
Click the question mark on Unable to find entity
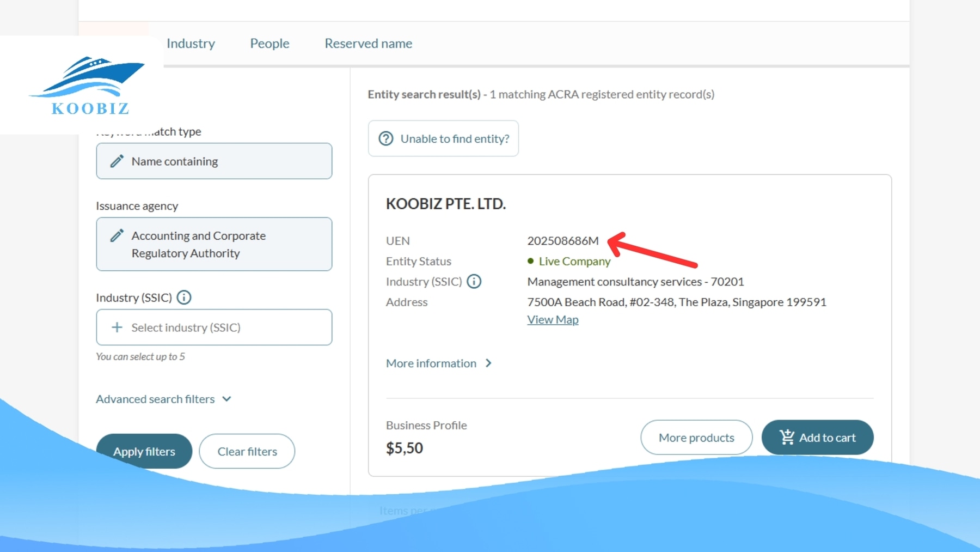point(385,138)
